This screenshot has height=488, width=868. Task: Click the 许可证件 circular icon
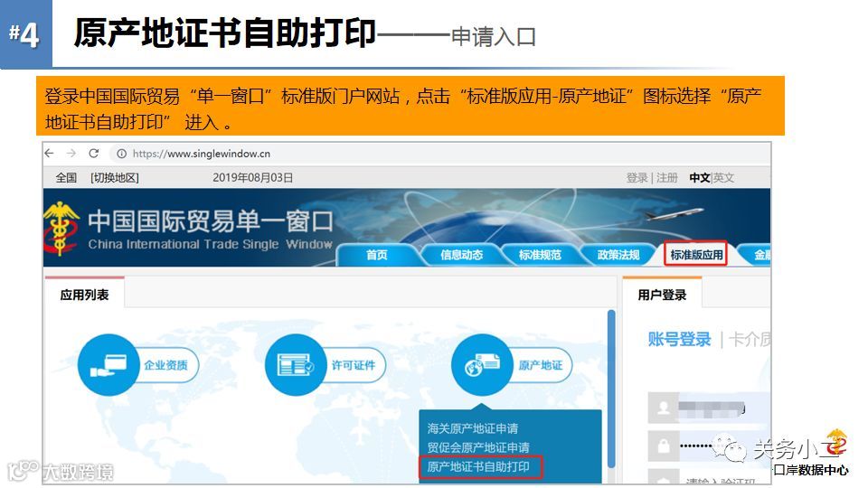click(x=296, y=364)
